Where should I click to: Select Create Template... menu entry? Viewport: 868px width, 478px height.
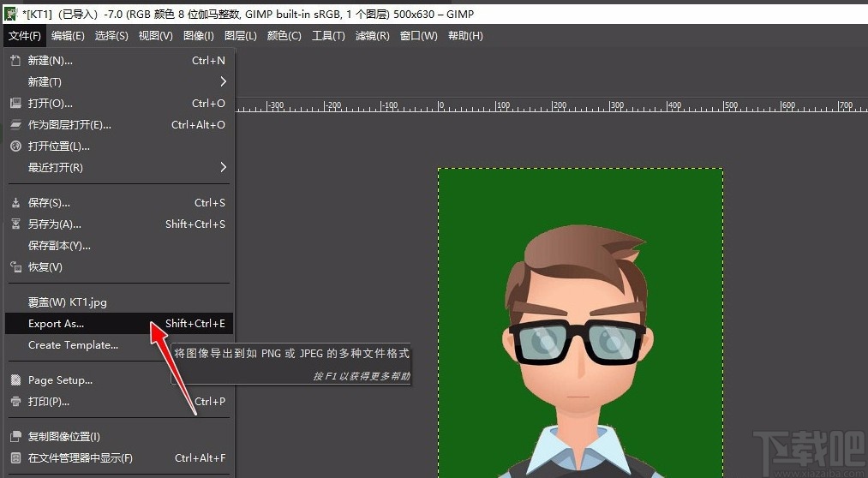pos(73,345)
